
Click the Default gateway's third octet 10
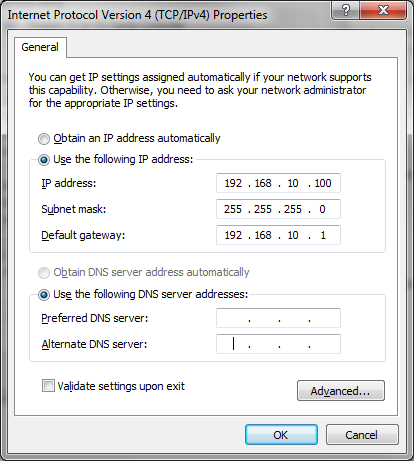pyautogui.click(x=293, y=235)
